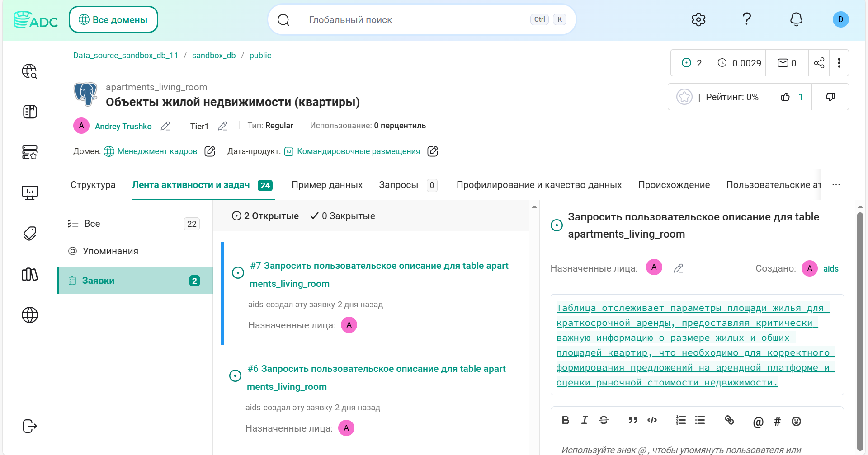The width and height of the screenshot is (868, 455).
Task: Expand hidden tabs with the ellipsis button
Action: coord(836,185)
